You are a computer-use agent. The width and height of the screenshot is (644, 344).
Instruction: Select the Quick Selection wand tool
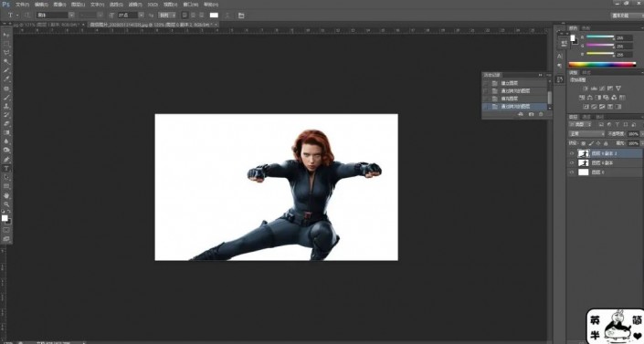click(x=6, y=62)
